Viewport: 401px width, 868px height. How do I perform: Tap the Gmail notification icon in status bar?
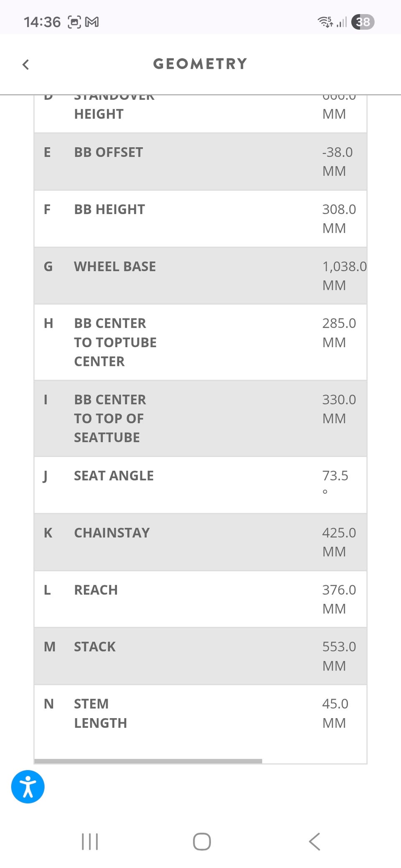(x=92, y=22)
